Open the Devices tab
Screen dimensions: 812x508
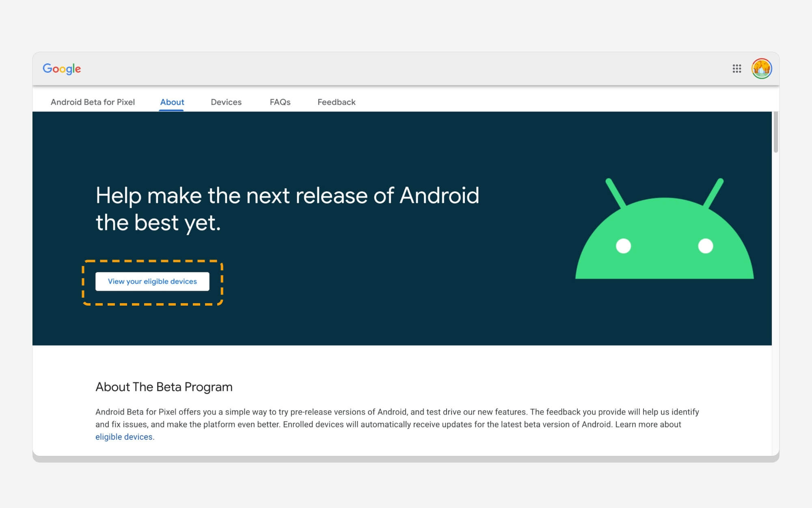226,102
